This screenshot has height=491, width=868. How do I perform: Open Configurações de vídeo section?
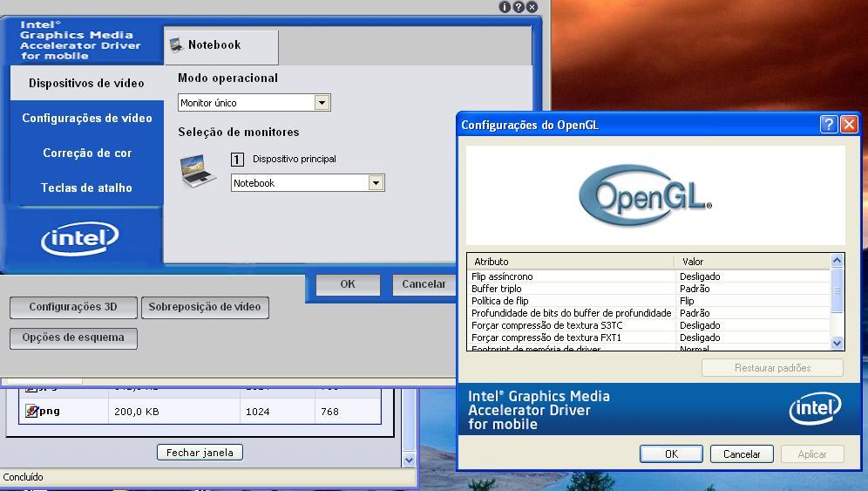[x=87, y=118]
